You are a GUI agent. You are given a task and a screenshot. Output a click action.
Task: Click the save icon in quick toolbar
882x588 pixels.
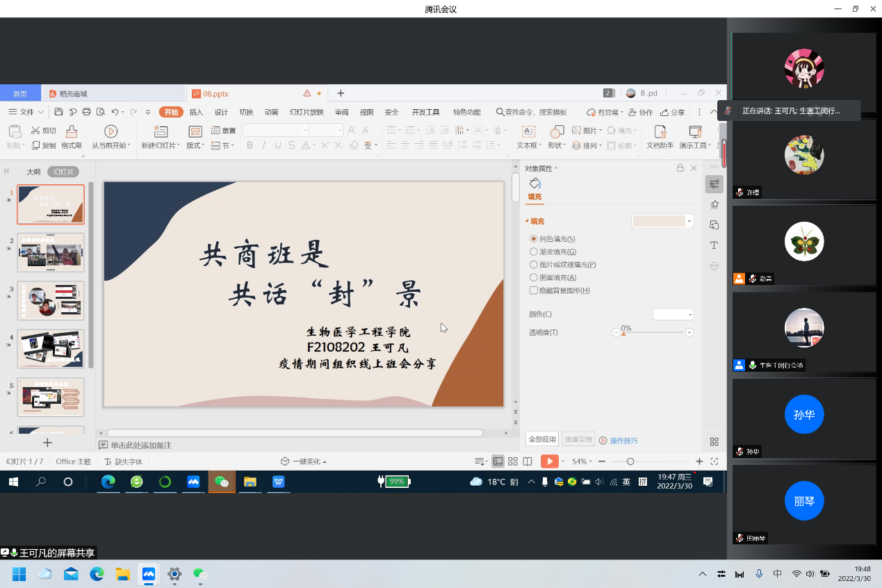(x=59, y=112)
